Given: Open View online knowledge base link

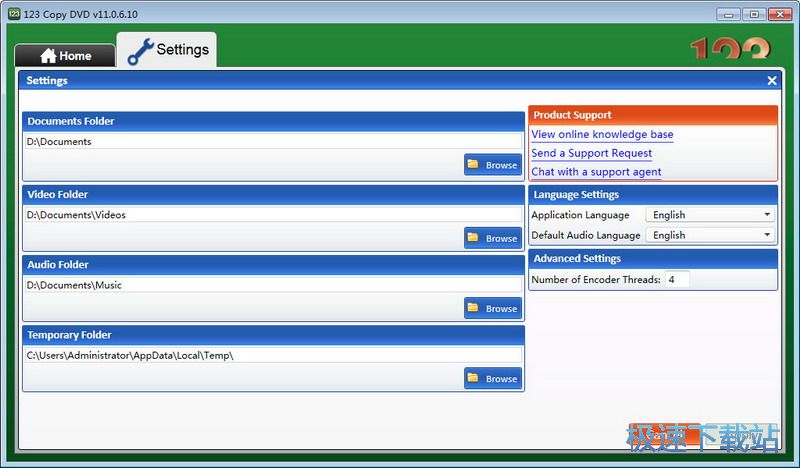Looking at the screenshot, I should pyautogui.click(x=602, y=134).
